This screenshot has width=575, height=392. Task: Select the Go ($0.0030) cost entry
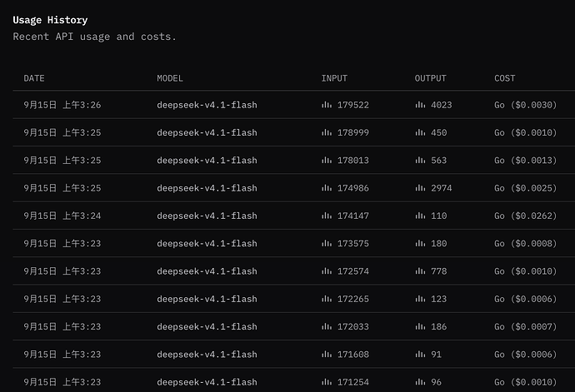pos(526,105)
